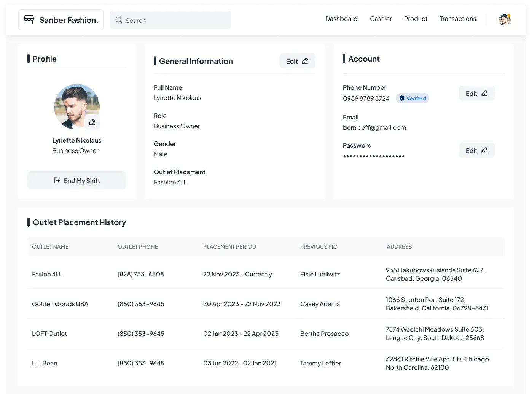Screen dimensions: 532x394
Task: Open the user avatar in top bar
Action: click(505, 20)
